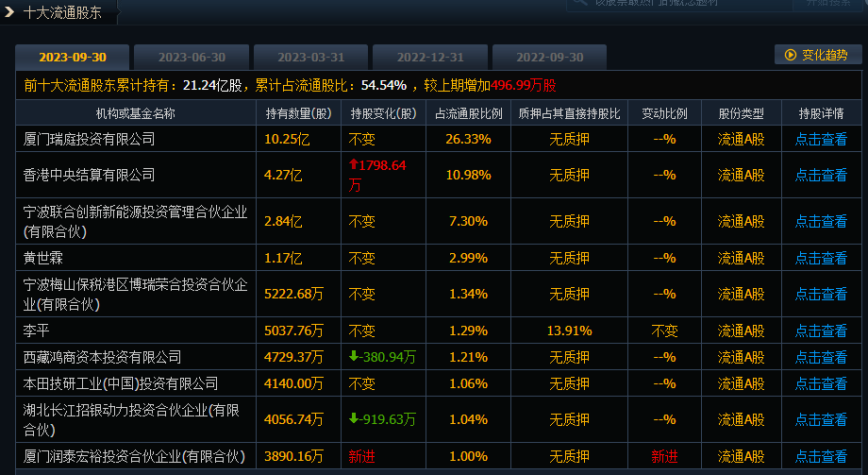Screen dimensions: 868x475
Task: Click the green -380.94万 decrease value
Action: pyautogui.click(x=382, y=357)
